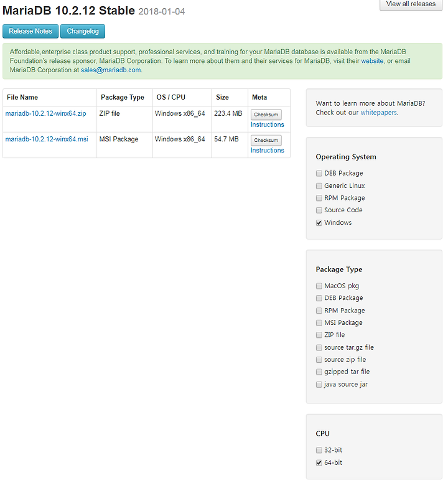The image size is (448, 483).
Task: Select the MacOS pkg package type
Action: pos(319,286)
